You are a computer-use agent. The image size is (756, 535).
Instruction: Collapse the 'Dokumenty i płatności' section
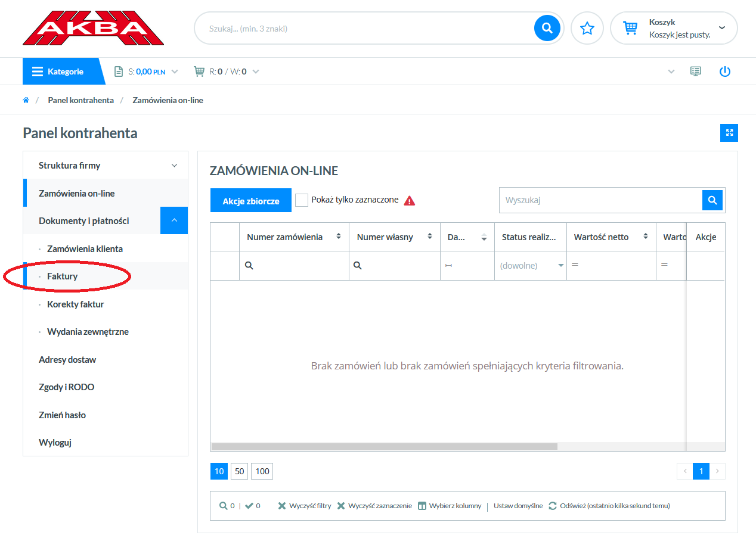tap(174, 220)
